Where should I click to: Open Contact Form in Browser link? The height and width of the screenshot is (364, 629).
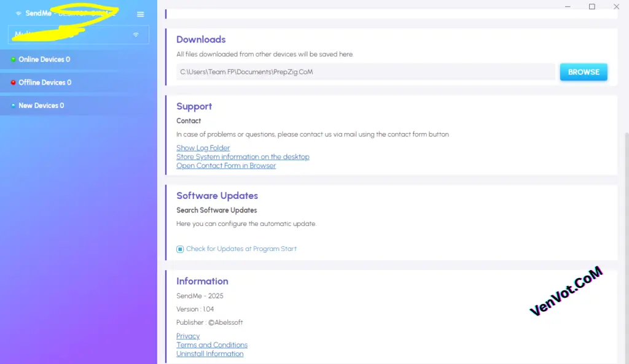(226, 166)
